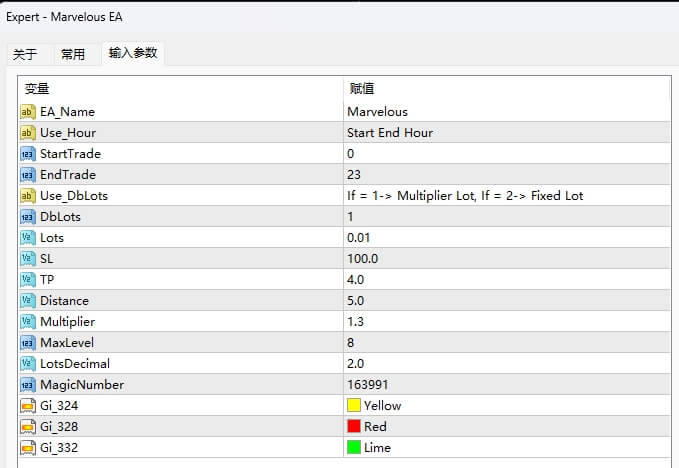This screenshot has height=468, width=679.
Task: Click the SL value field showing 100.0
Action: pos(362,259)
